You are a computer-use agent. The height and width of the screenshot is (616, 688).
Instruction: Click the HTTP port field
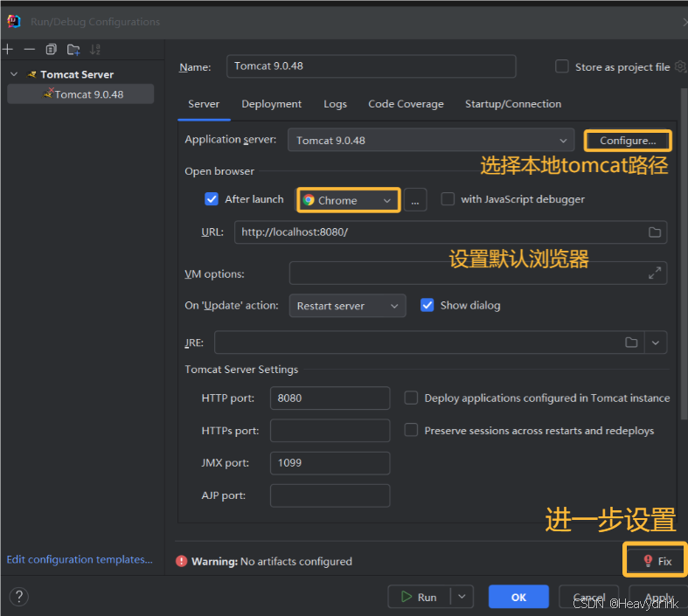[x=330, y=398]
